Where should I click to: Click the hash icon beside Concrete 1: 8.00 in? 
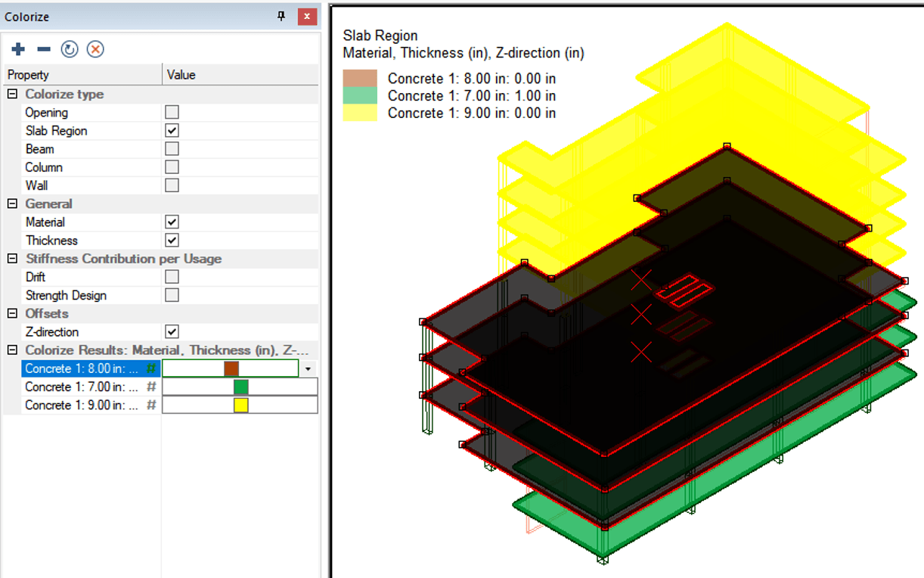pos(151,368)
